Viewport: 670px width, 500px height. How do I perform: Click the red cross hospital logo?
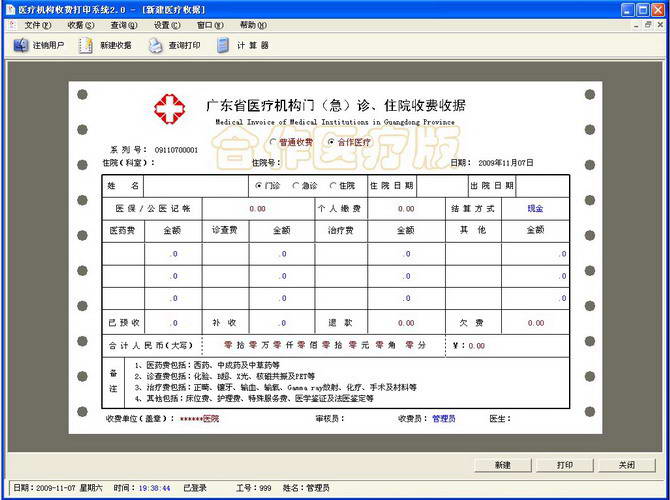(170, 109)
